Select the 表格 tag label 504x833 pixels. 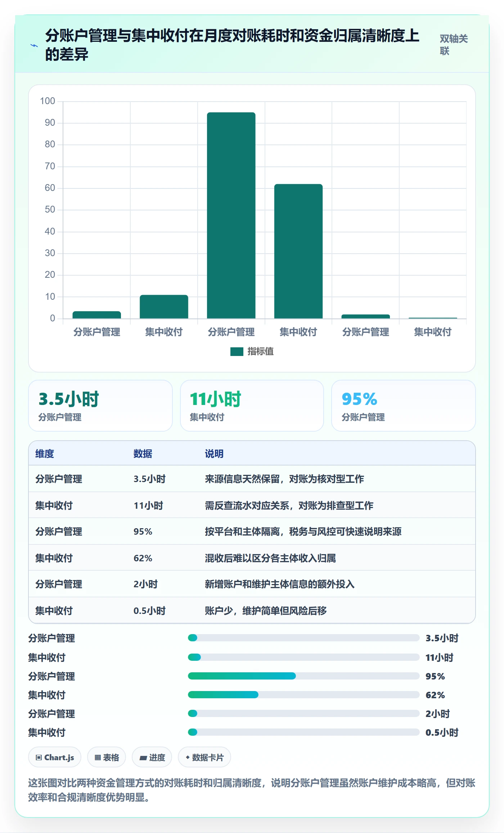111,757
